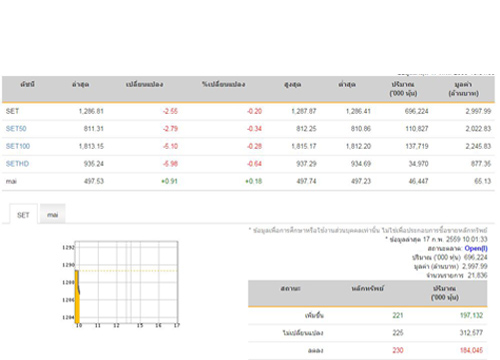
Task: Select advancing volume 197,132
Action: (x=471, y=315)
